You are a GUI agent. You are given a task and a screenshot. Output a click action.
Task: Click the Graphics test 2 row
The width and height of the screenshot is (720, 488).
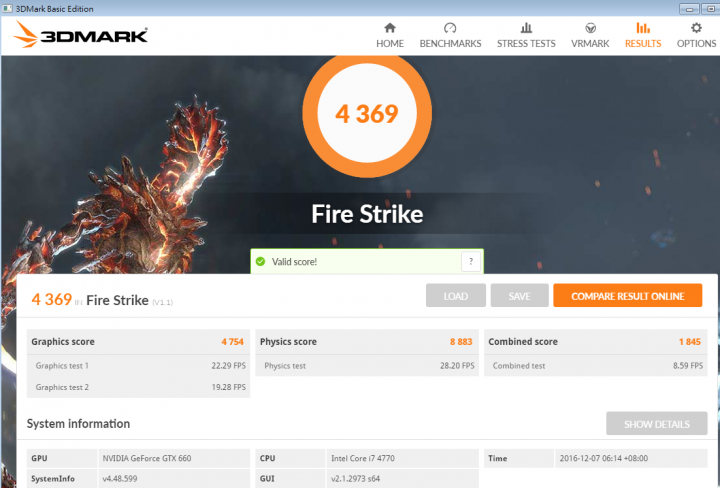[x=138, y=387]
